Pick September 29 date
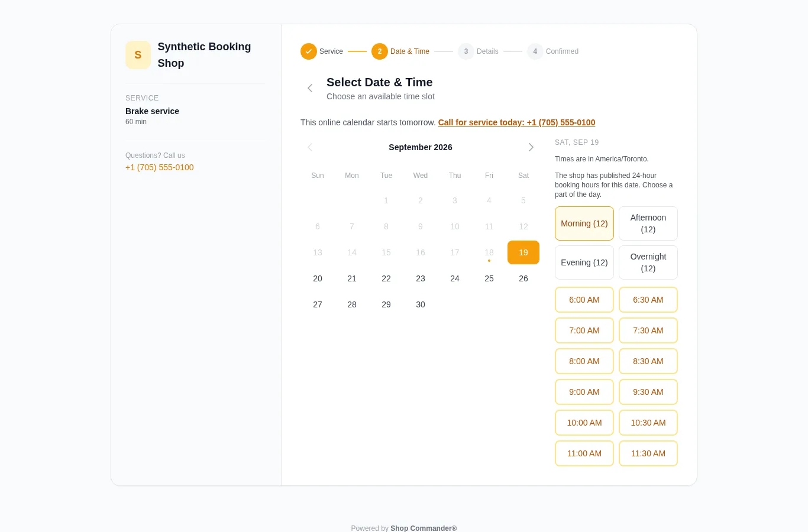Viewport: 808px width, 532px height. [386, 304]
